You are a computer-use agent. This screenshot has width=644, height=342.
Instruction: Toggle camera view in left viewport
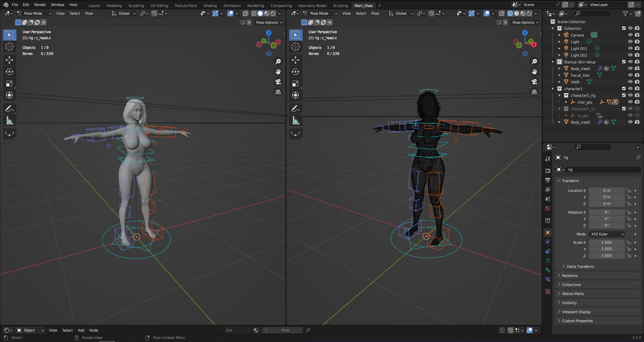(278, 82)
